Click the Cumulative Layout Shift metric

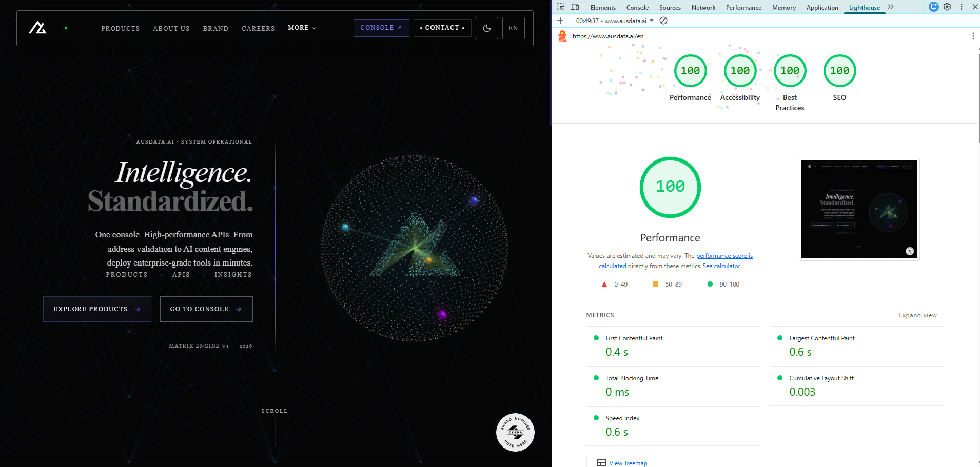[x=856, y=386]
